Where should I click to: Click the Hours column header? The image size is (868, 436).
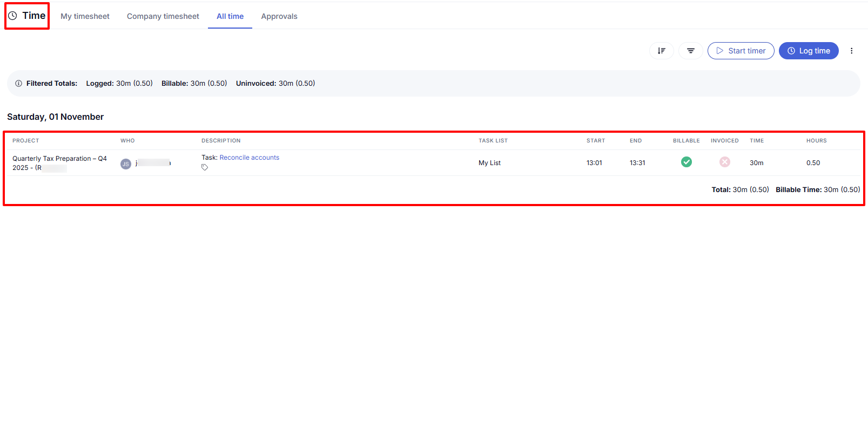816,141
